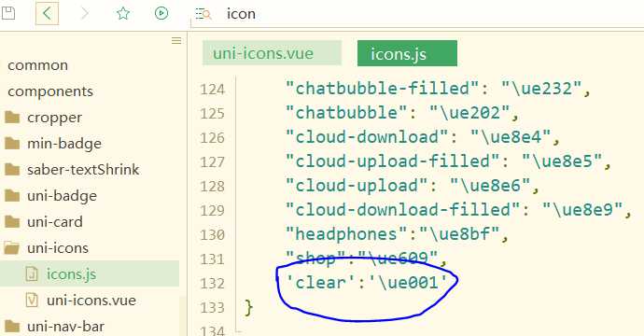Click the fold marker near line 134
This screenshot has height=336, width=644.
click(x=240, y=331)
